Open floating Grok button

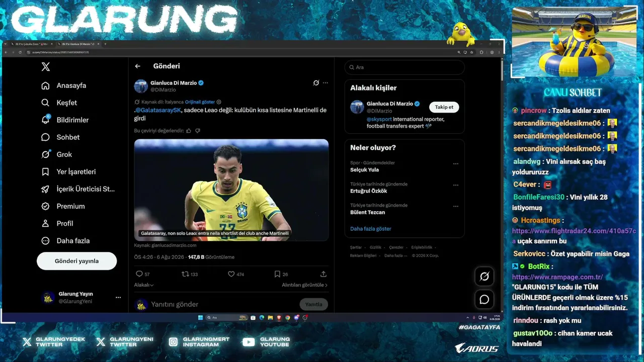[485, 276]
